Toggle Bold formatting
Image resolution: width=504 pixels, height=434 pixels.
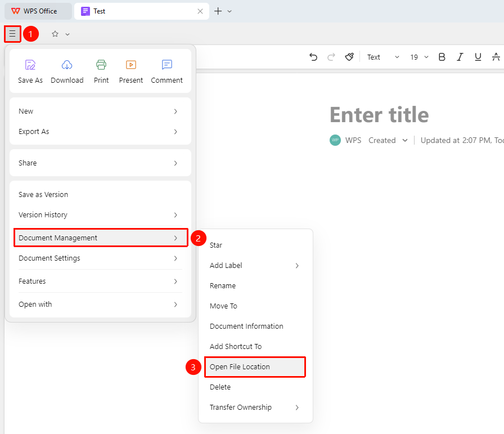point(442,57)
